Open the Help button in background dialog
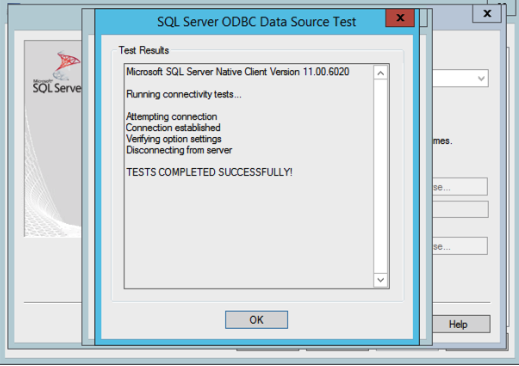The width and height of the screenshot is (519, 366). 461,324
